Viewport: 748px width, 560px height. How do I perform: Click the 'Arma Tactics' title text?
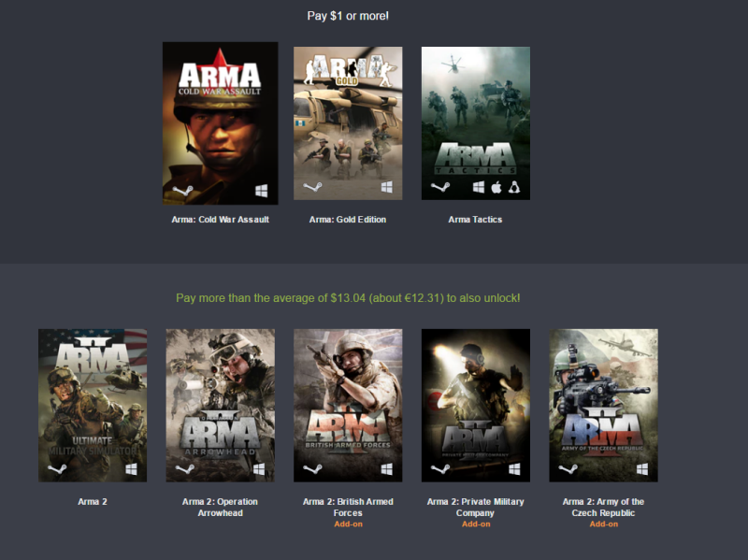pyautogui.click(x=475, y=220)
